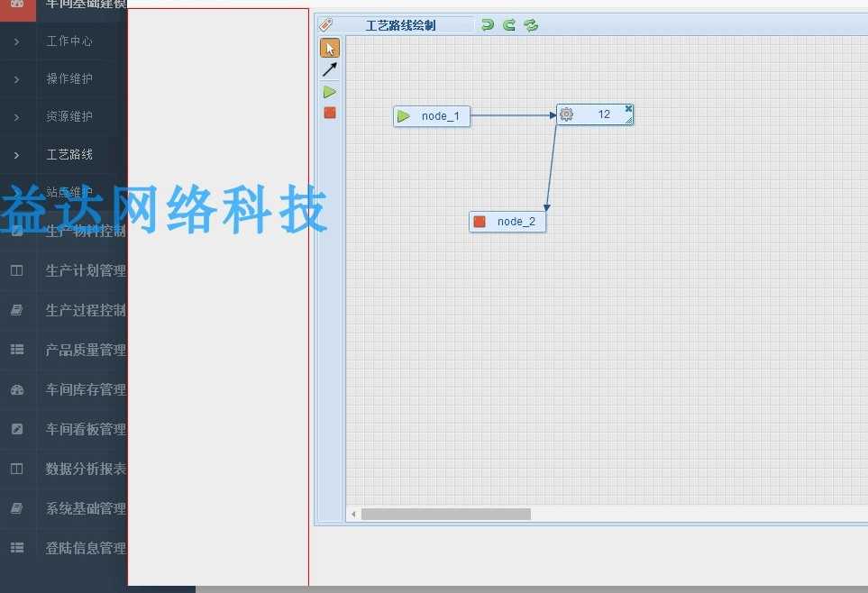
Task: Select the node_2 label on canvas
Action: (x=516, y=222)
